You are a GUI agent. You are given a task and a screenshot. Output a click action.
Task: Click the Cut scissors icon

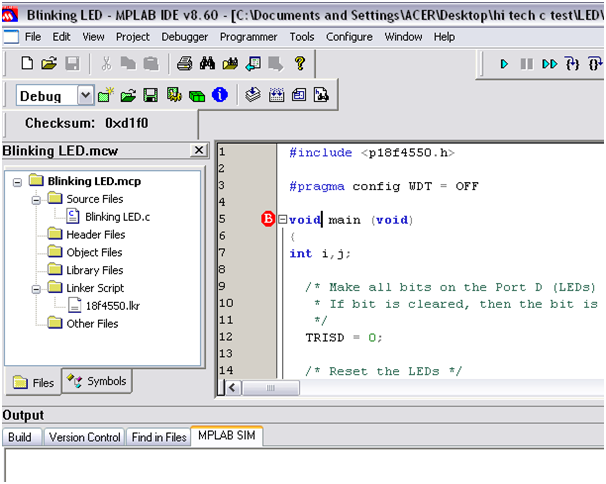[106, 63]
